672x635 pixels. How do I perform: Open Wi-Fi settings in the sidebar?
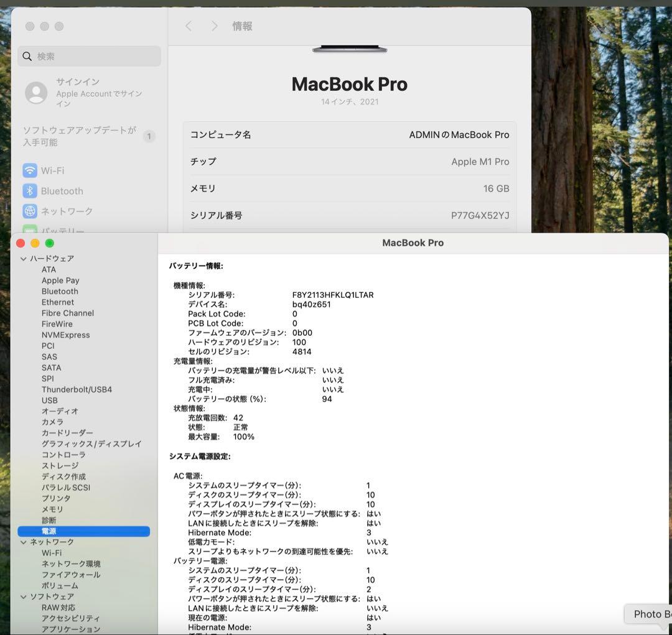pyautogui.click(x=29, y=170)
